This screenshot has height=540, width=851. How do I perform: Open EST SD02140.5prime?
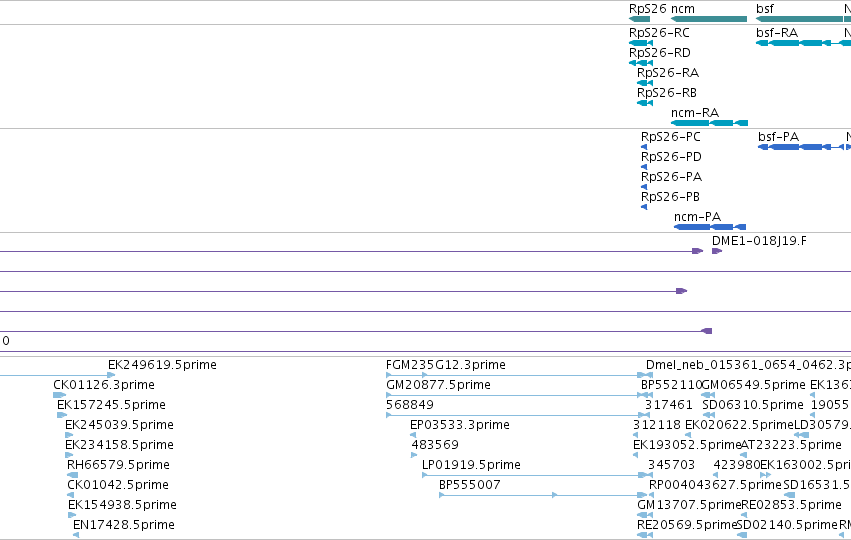point(787,525)
